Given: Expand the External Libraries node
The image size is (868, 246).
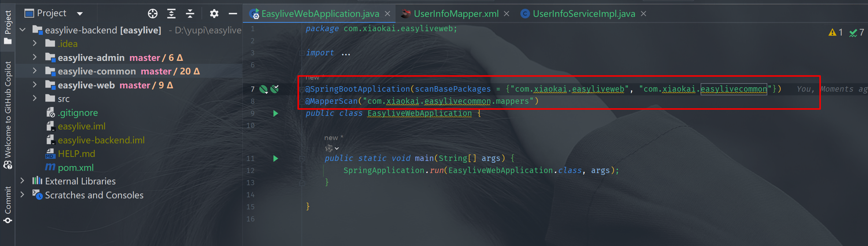Looking at the screenshot, I should 22,181.
